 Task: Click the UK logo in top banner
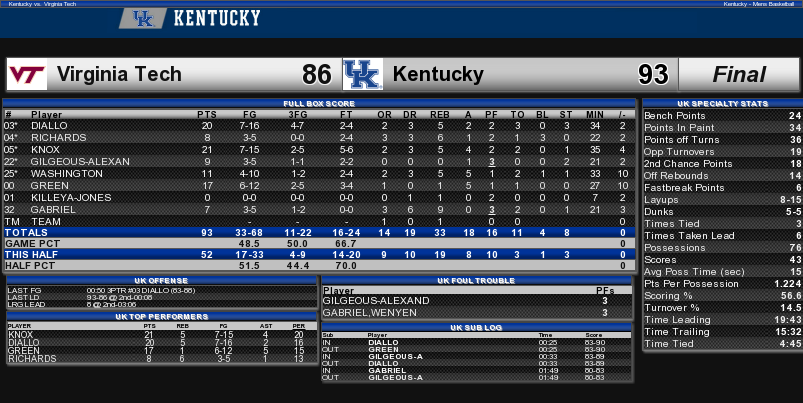143,18
